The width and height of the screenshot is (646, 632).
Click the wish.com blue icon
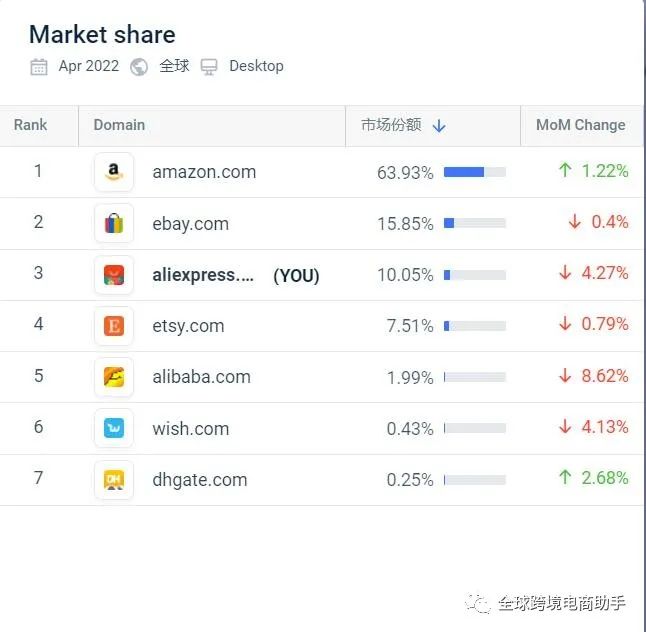coord(114,428)
